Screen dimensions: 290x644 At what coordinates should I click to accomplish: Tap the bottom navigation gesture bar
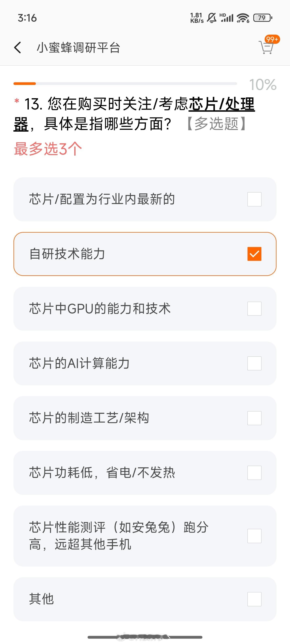(x=145, y=637)
